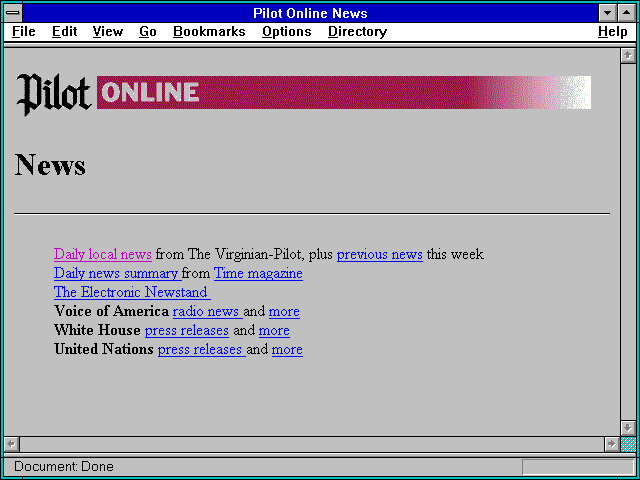Open the Directory menu
This screenshot has width=640, height=480.
click(358, 32)
